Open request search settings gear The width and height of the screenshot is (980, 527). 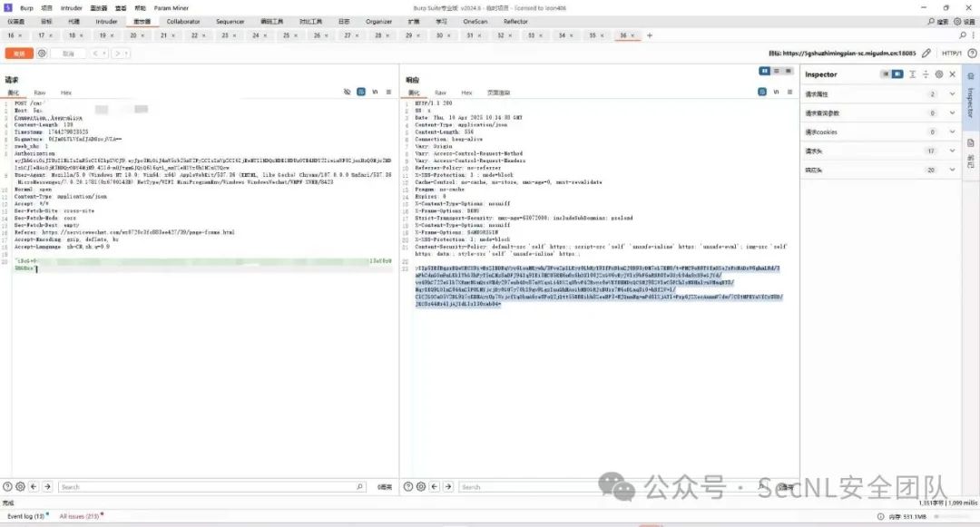click(x=21, y=486)
